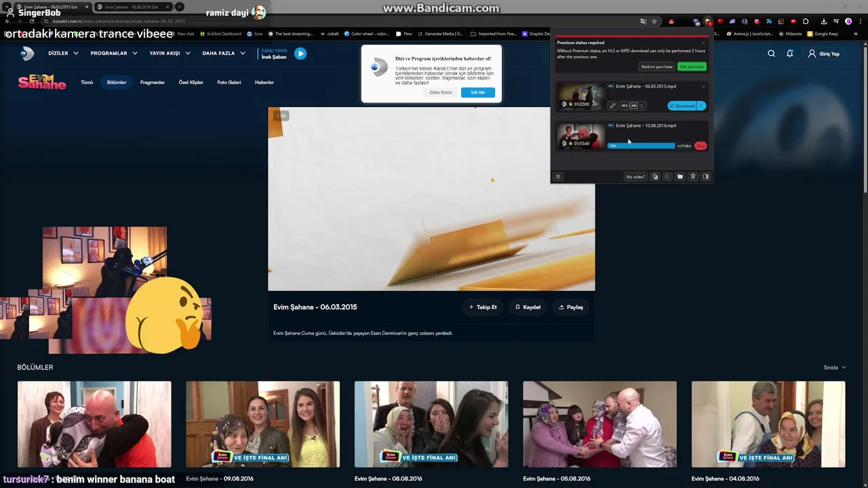Switch to the Evim Şahane 10.08.2016 browser tab
Viewport: 868px width, 488px height.
[x=132, y=7]
